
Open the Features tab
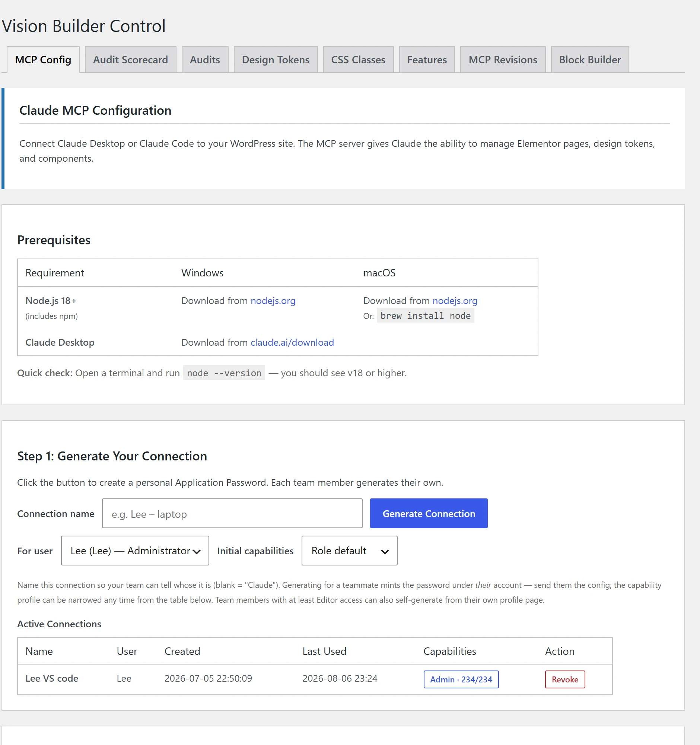pos(427,60)
